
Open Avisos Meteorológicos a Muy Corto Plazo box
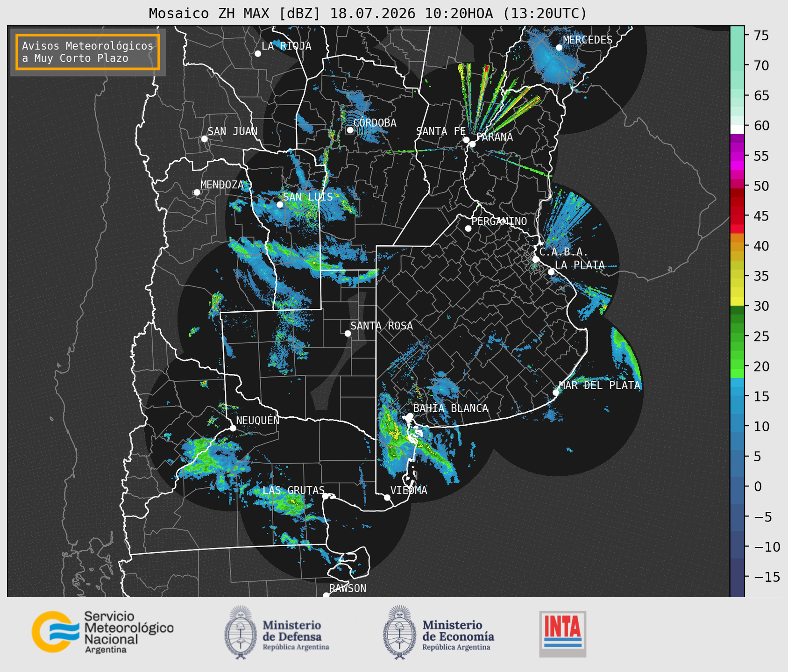[x=88, y=52]
